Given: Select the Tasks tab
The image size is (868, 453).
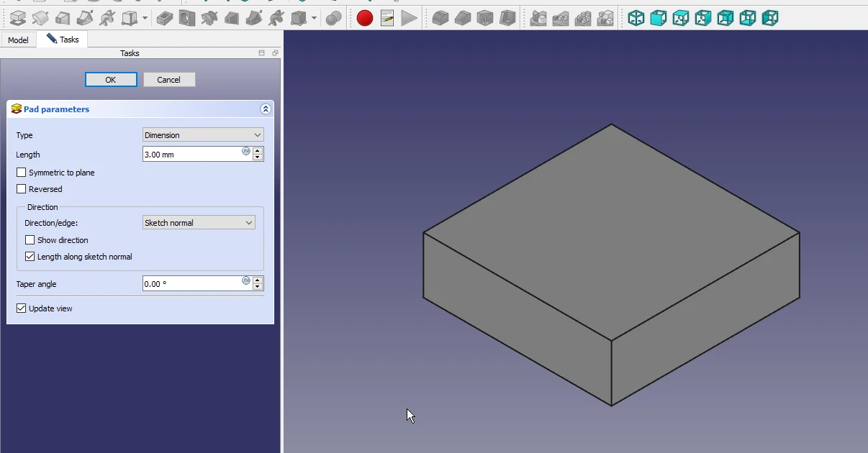Looking at the screenshot, I should pos(63,40).
